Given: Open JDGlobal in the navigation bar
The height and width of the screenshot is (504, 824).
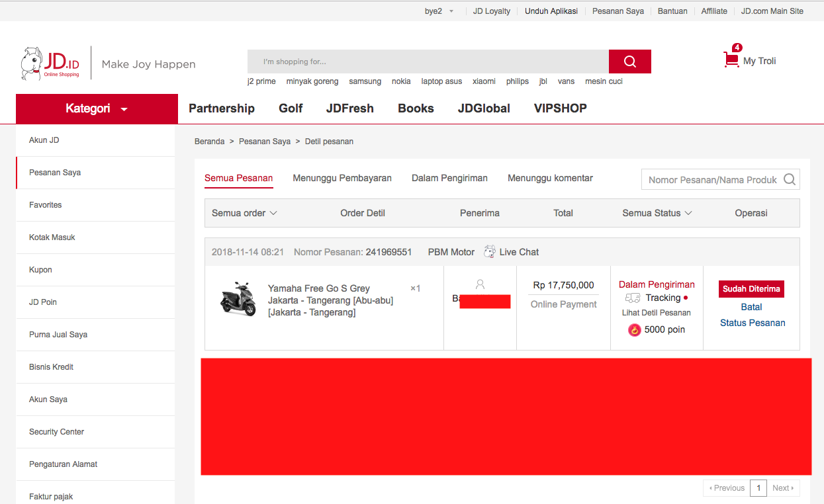Looking at the screenshot, I should pos(484,108).
